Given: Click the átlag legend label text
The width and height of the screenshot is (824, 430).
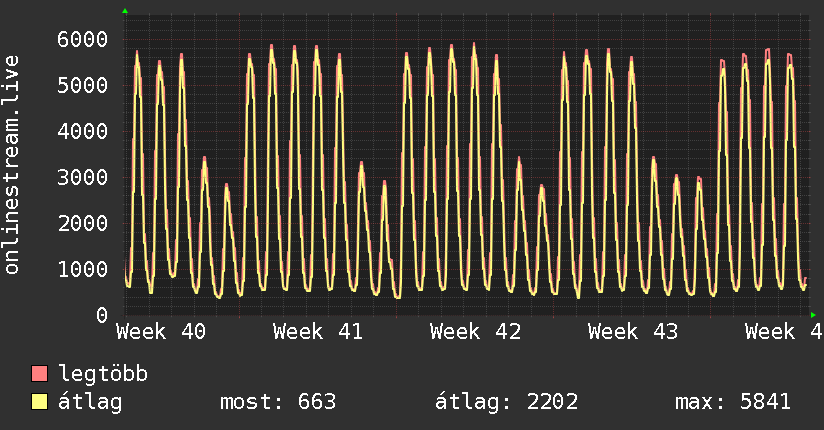Looking at the screenshot, I should [90, 402].
